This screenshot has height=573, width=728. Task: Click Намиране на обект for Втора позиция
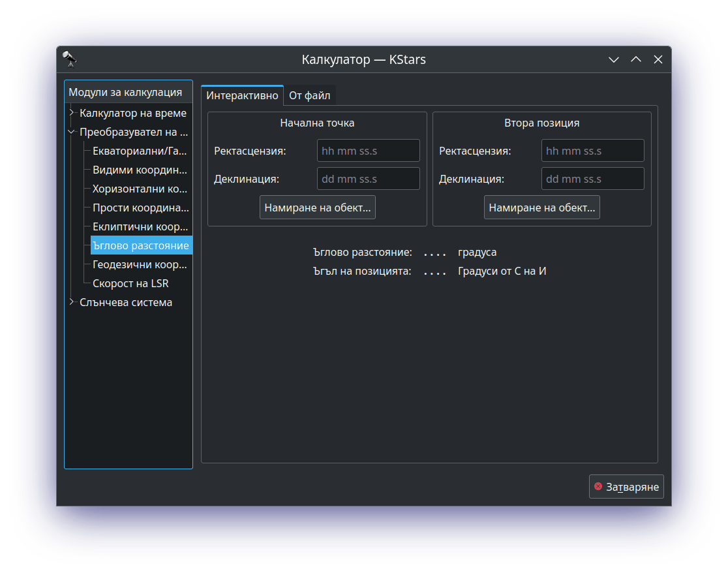(541, 208)
